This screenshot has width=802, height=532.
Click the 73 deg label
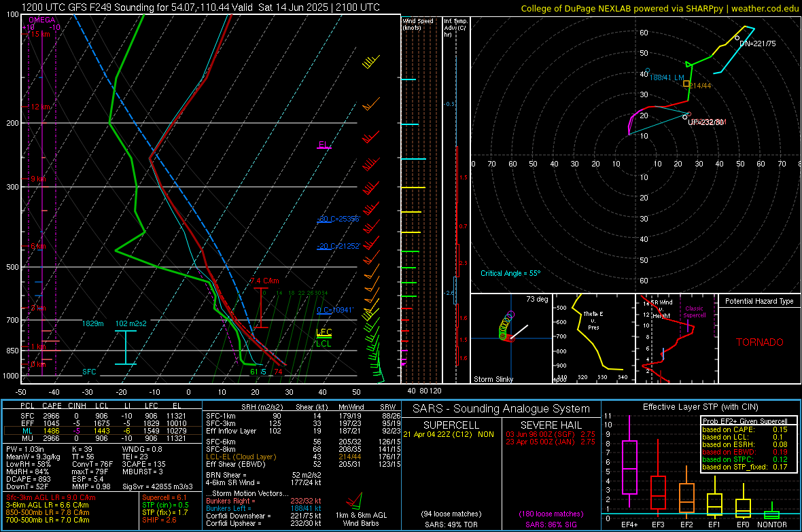pyautogui.click(x=537, y=299)
